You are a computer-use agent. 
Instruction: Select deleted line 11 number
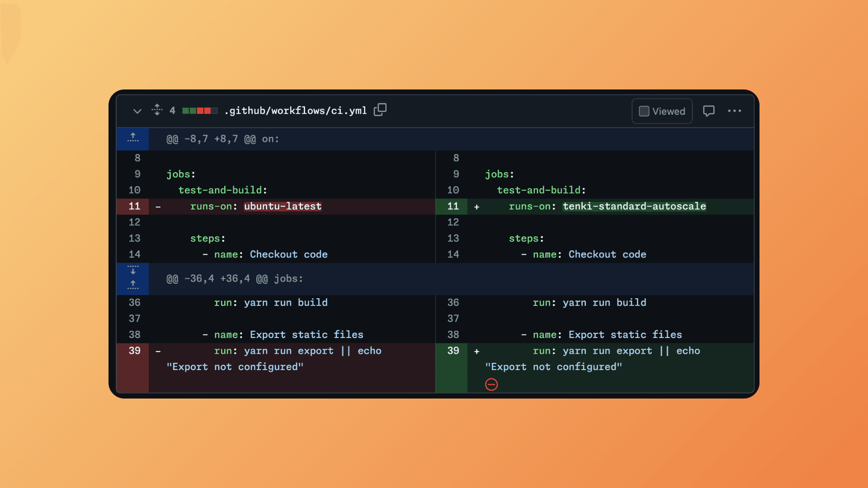(x=134, y=206)
